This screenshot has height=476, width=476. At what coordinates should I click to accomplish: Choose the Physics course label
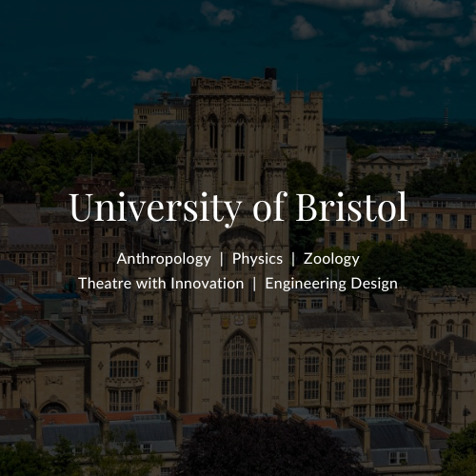(x=257, y=259)
